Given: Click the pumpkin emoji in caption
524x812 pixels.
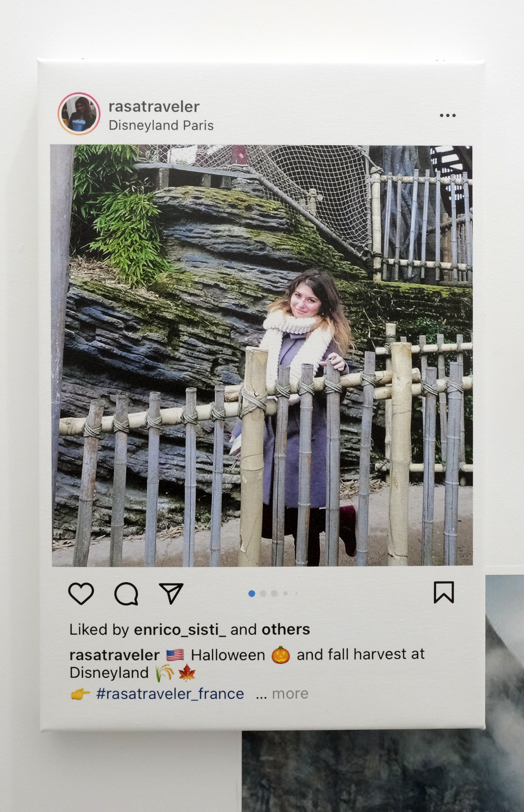Looking at the screenshot, I should [x=281, y=655].
